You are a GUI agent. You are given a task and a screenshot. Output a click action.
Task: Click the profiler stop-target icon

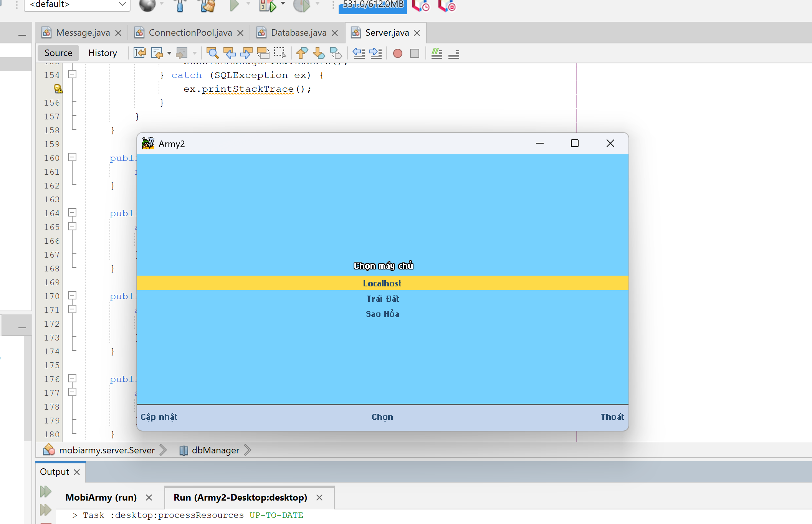447,6
